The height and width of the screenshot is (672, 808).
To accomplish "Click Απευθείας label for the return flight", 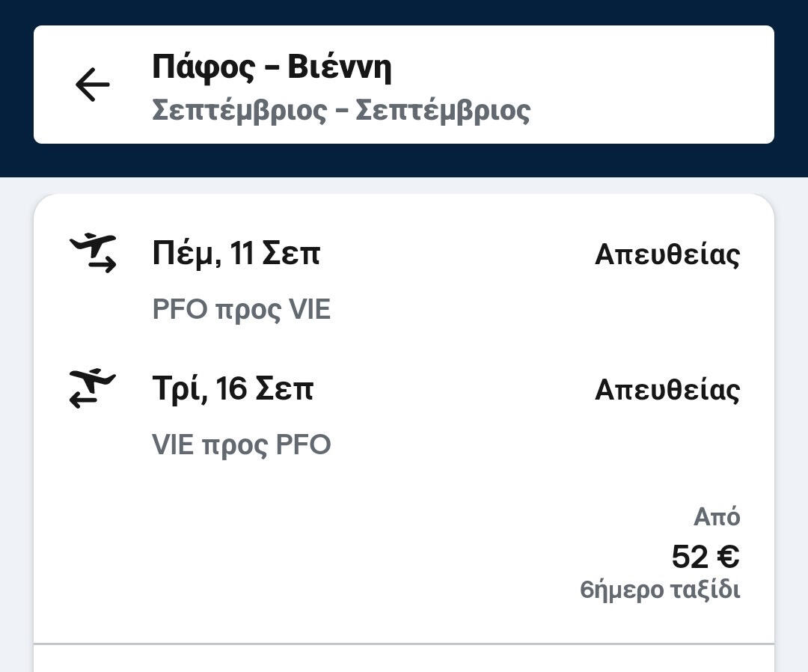I will tap(667, 390).
